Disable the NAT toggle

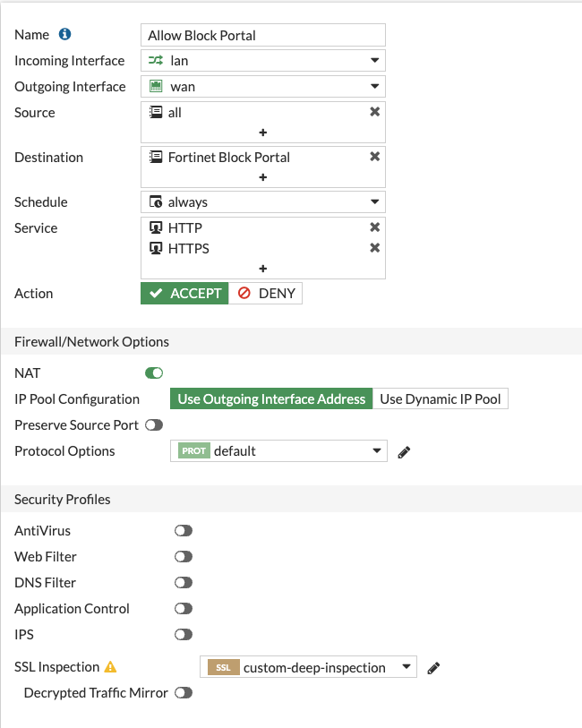pyautogui.click(x=154, y=373)
